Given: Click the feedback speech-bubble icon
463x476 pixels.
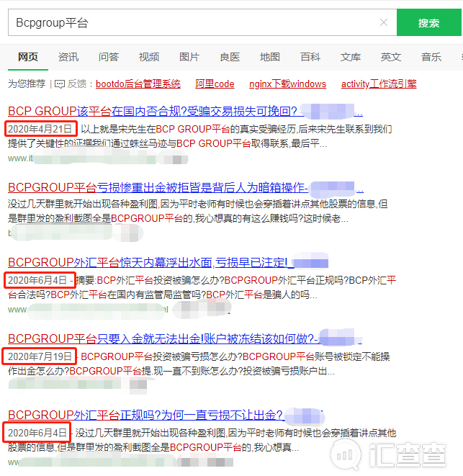Looking at the screenshot, I should point(60,84).
